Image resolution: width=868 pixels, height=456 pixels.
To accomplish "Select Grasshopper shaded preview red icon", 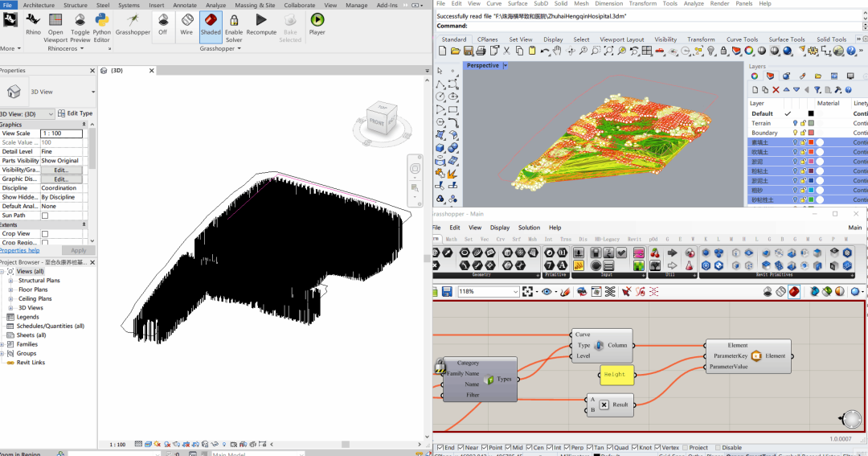I will (x=794, y=291).
